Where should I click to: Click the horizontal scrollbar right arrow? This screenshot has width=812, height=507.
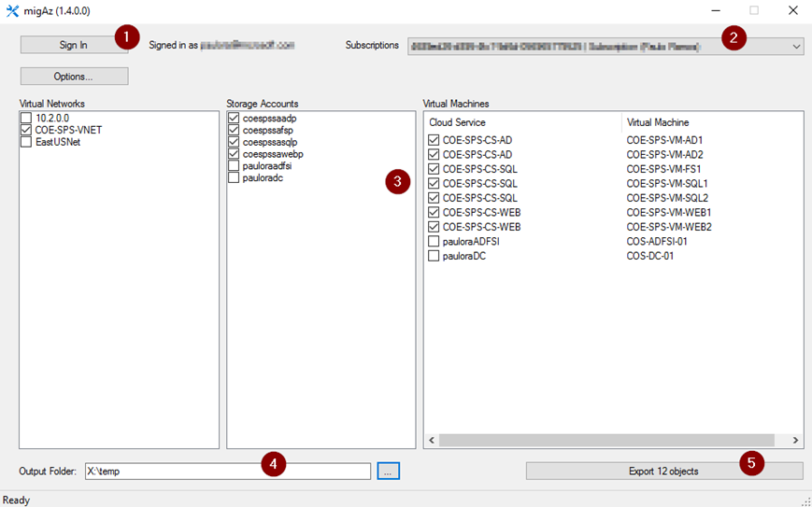tap(795, 440)
